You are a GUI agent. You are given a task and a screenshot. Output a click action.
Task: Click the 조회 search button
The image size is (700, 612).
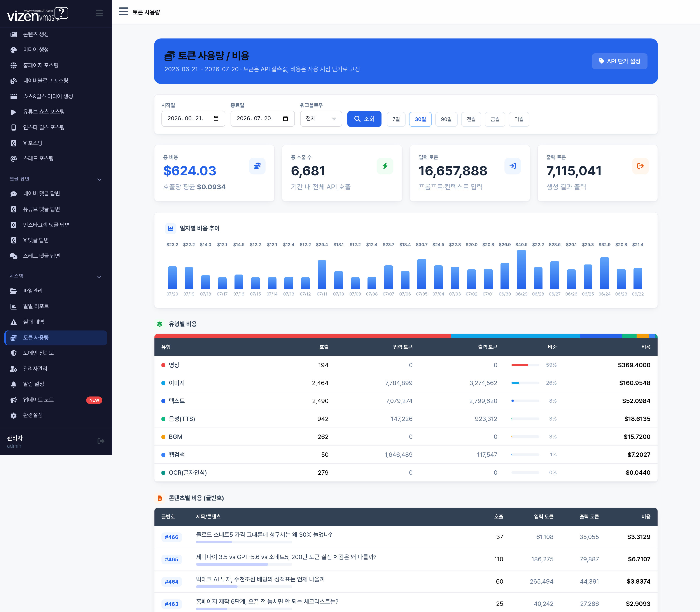pos(364,119)
